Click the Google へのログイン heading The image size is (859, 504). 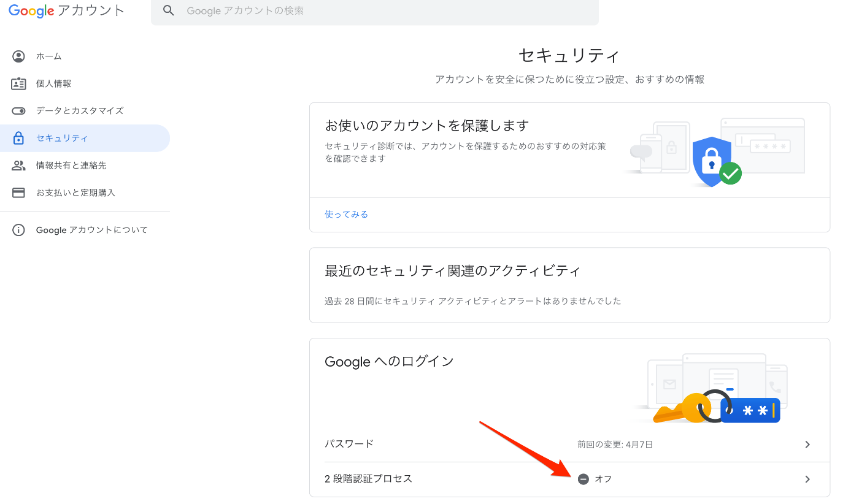[389, 362]
